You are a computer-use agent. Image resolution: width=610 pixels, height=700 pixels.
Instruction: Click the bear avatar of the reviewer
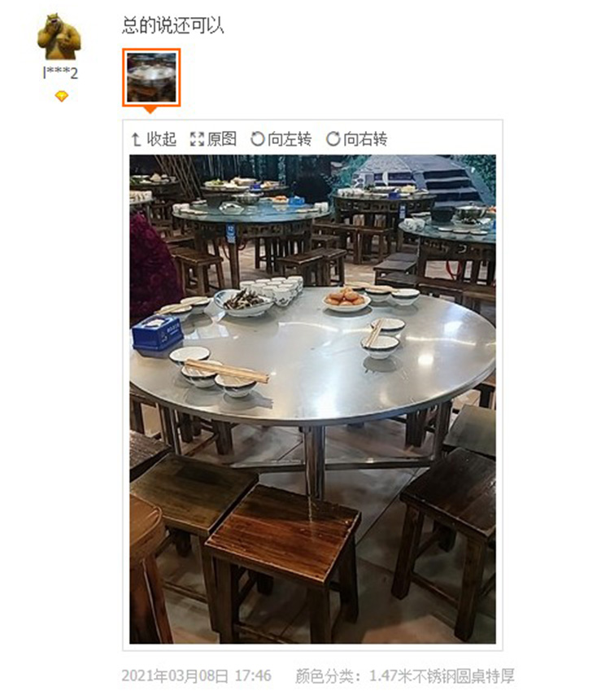click(x=59, y=37)
